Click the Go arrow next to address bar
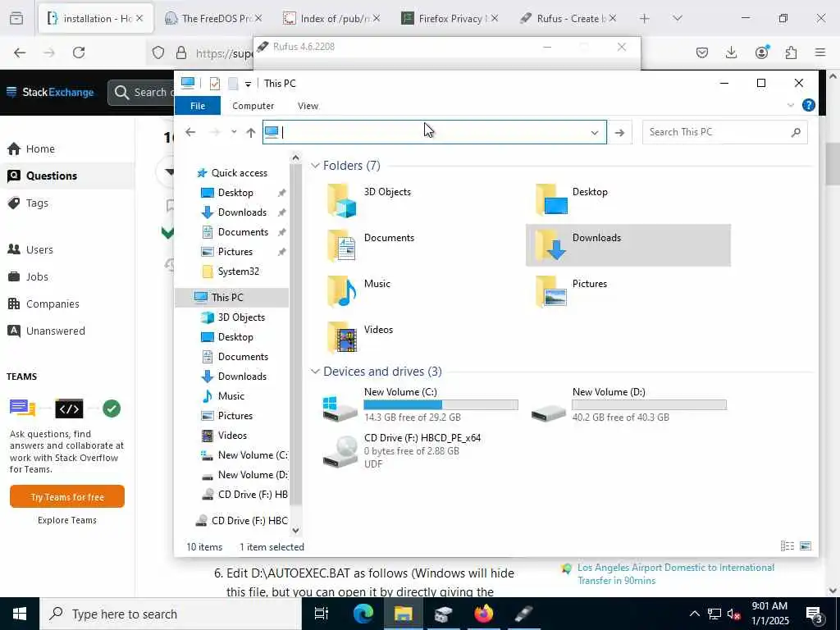Image resolution: width=840 pixels, height=630 pixels. point(620,132)
